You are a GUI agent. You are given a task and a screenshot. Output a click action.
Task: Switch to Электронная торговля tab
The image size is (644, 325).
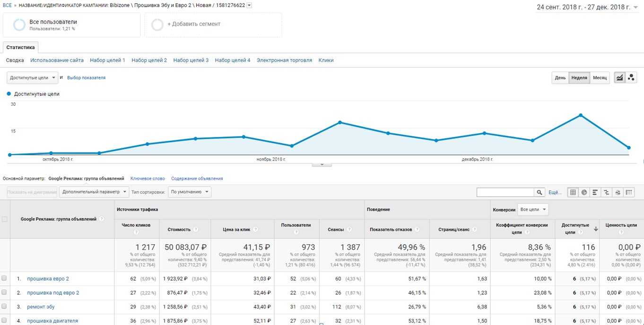[x=284, y=60]
